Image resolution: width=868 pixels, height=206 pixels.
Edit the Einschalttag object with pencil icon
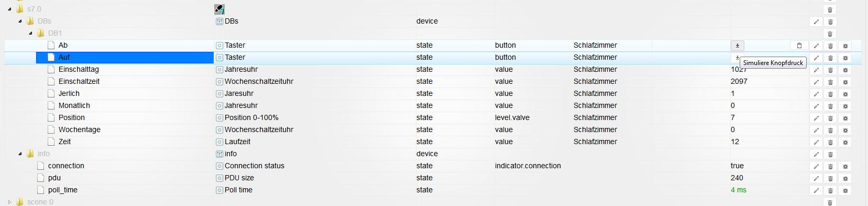816,70
